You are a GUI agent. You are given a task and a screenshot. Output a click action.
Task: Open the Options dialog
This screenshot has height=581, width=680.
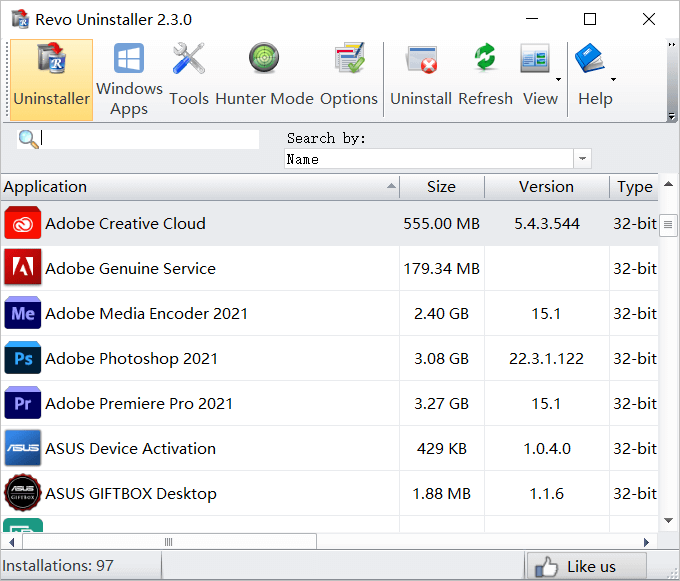[349, 76]
